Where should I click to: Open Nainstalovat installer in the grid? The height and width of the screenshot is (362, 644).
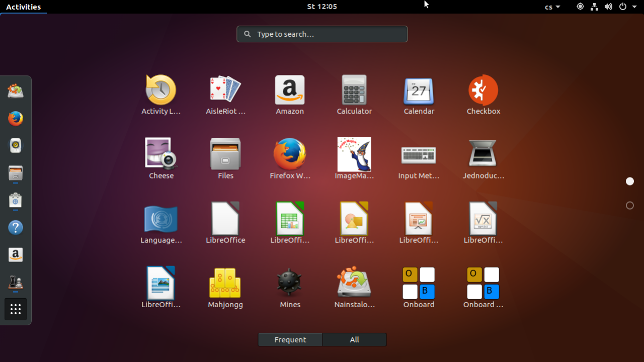click(x=354, y=288)
